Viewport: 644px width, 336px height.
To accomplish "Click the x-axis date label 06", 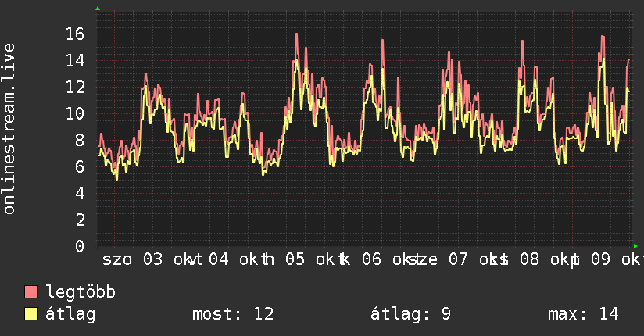I will [x=371, y=259].
